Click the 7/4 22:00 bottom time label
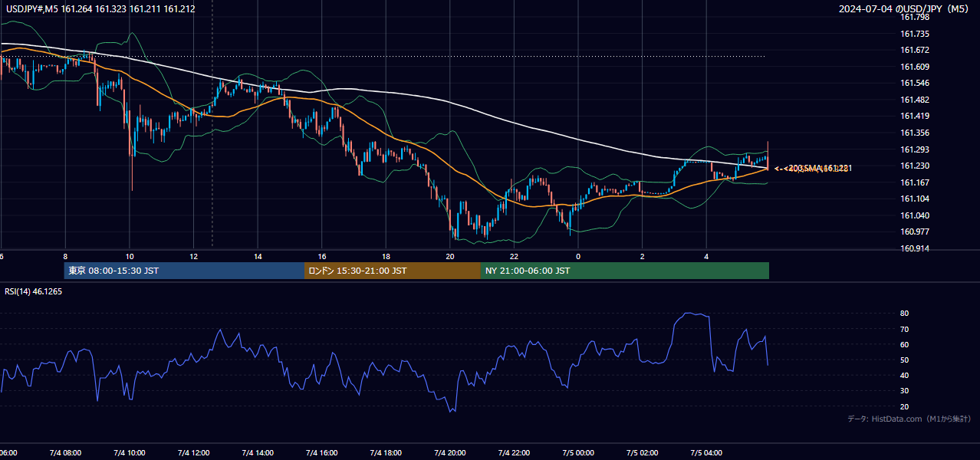 (x=514, y=453)
